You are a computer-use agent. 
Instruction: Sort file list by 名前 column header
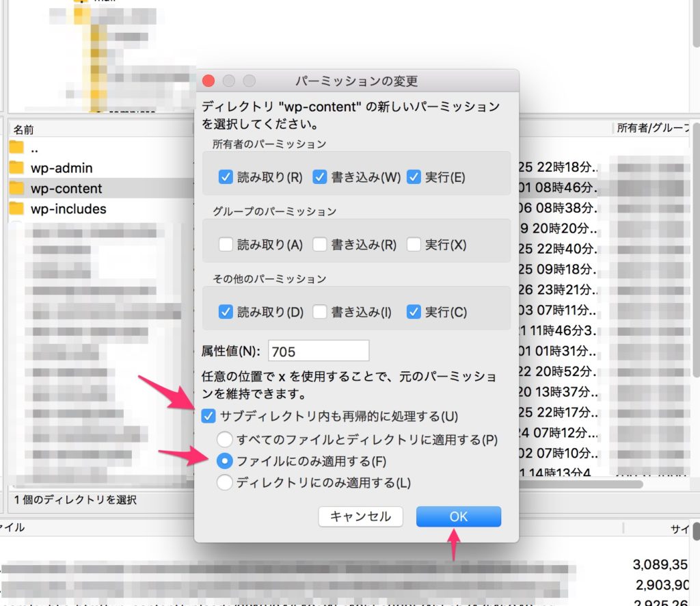click(x=24, y=129)
